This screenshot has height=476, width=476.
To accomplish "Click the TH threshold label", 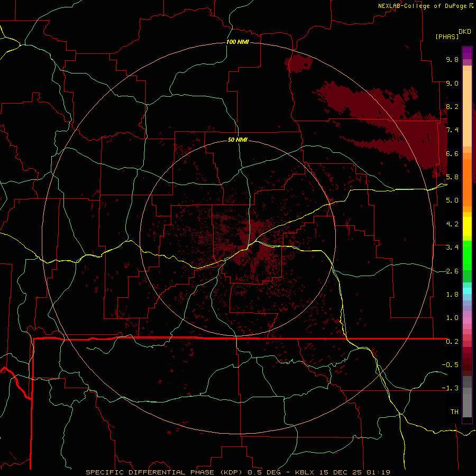I will point(454,412).
